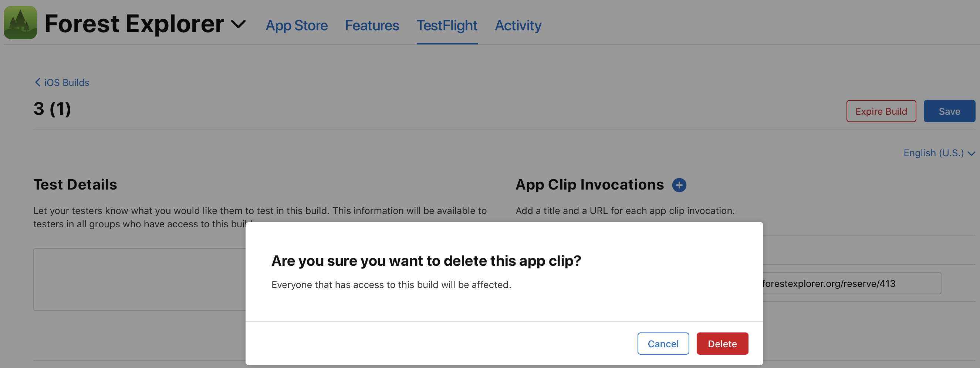Click the TestFlight tab
This screenshot has width=980, height=368.
[447, 25]
